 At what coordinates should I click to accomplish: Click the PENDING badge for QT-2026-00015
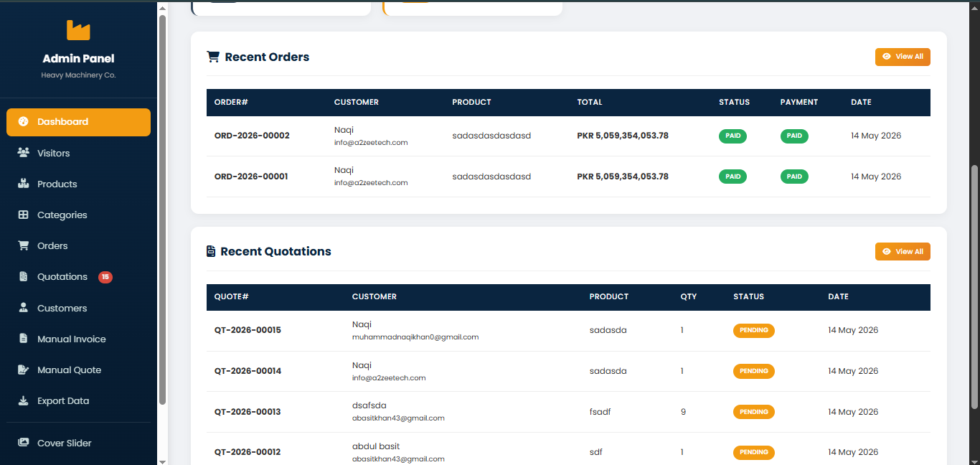(754, 331)
